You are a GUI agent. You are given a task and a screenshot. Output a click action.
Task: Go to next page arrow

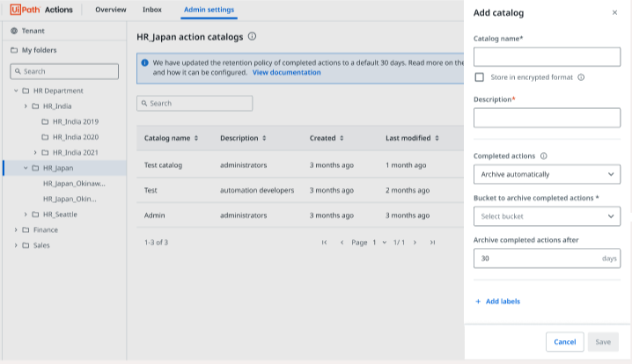click(415, 243)
